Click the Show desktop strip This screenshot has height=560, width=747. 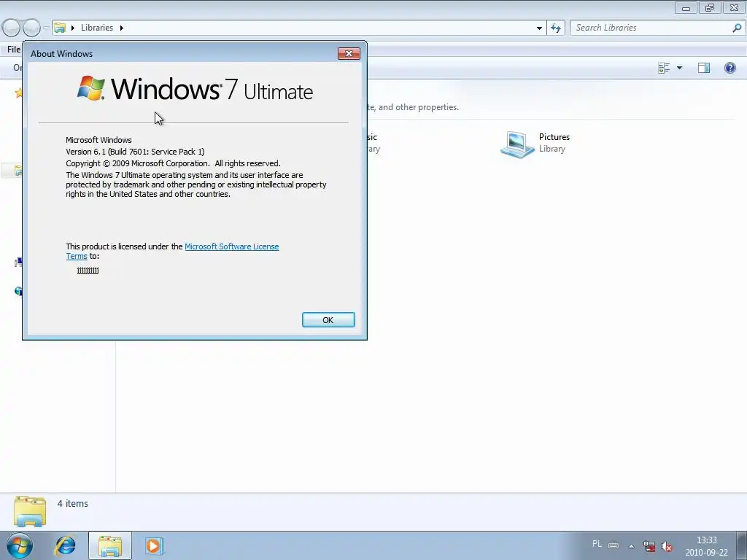[x=742, y=545]
